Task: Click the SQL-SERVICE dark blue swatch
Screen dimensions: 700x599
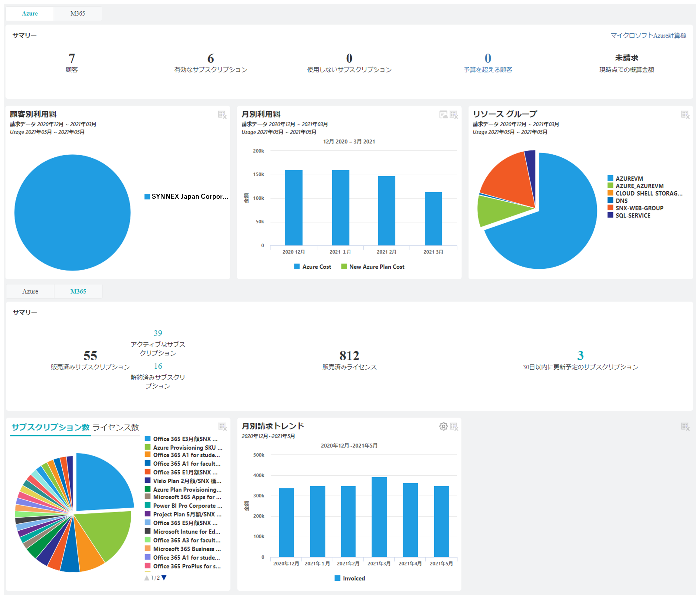Action: [610, 215]
